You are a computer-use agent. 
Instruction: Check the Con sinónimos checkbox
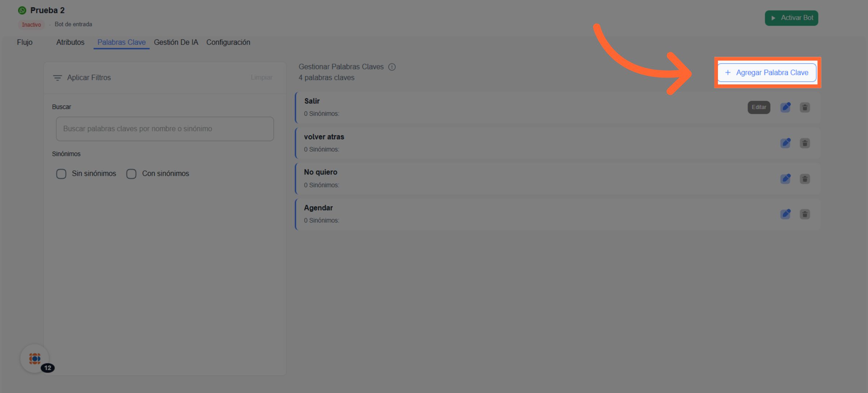131,174
